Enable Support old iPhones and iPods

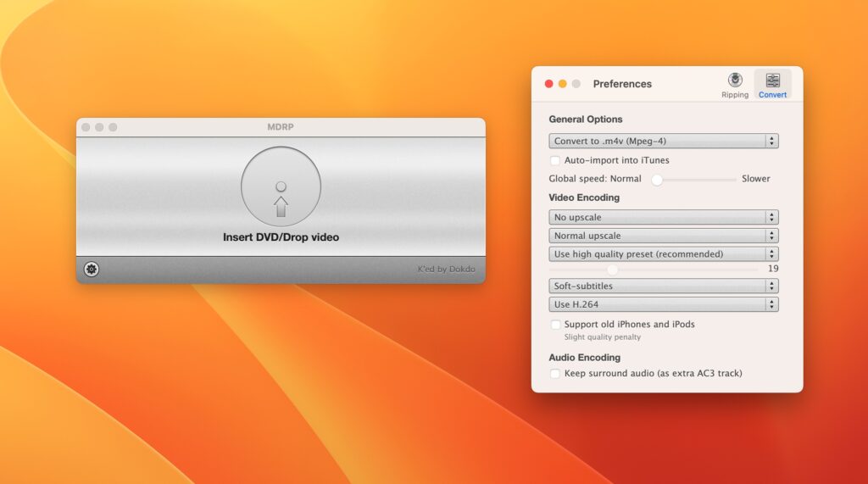pyautogui.click(x=555, y=325)
